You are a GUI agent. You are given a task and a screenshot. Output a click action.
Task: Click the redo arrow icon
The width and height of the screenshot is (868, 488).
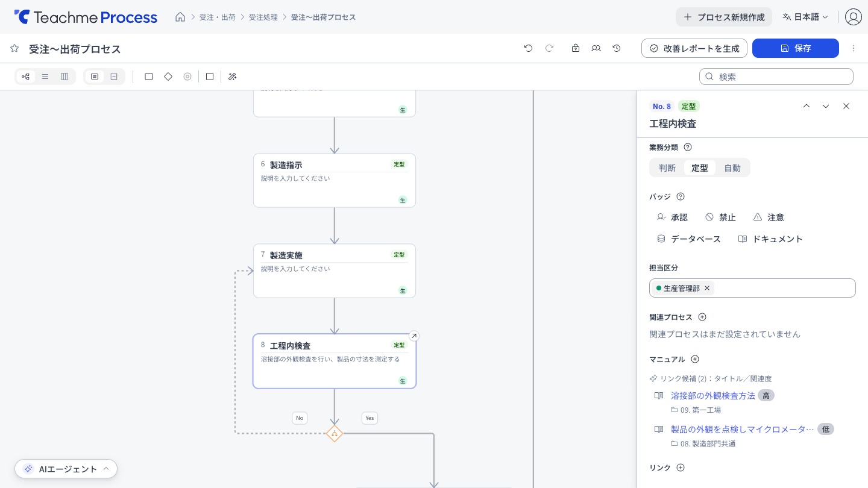(549, 48)
